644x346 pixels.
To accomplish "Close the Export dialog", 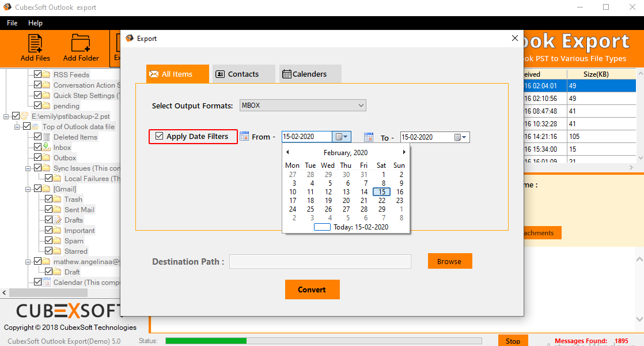I will pos(515,38).
